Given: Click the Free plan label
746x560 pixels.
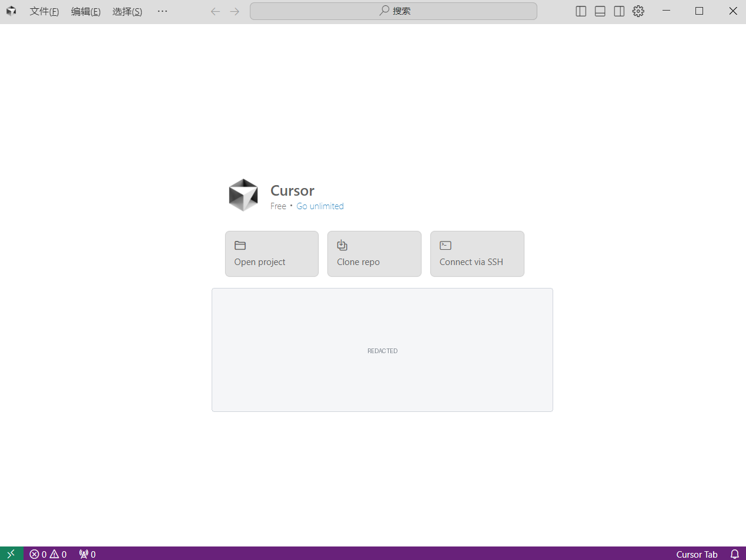Looking at the screenshot, I should (x=278, y=206).
